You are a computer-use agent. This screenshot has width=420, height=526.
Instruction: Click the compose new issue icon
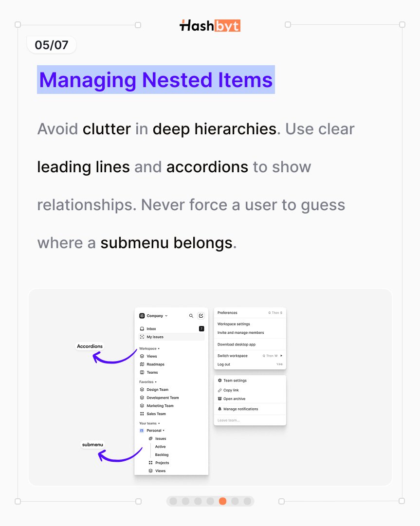201,316
